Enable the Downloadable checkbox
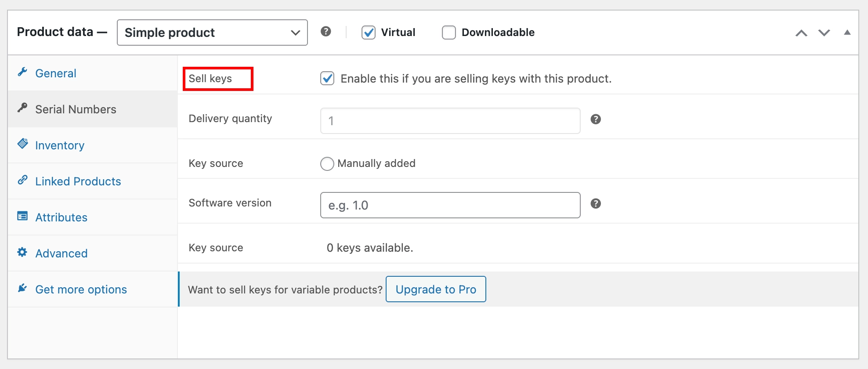 coord(448,33)
